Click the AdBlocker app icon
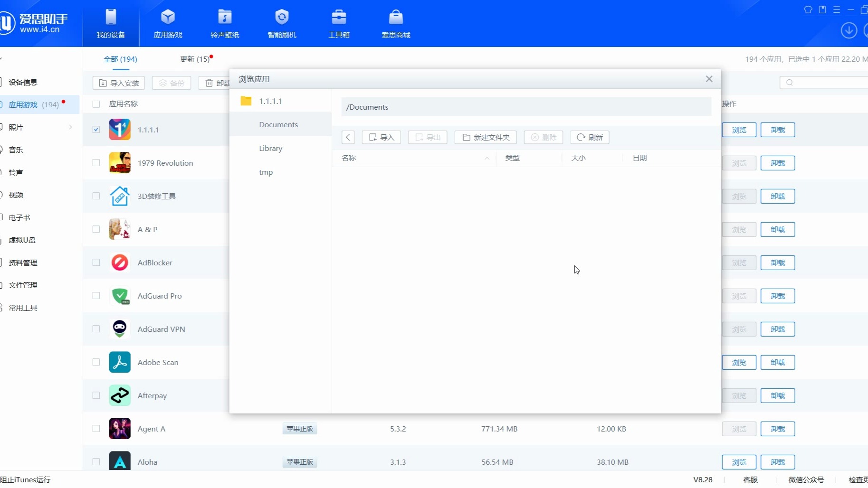Screen dimensions: 868x488 [120, 263]
